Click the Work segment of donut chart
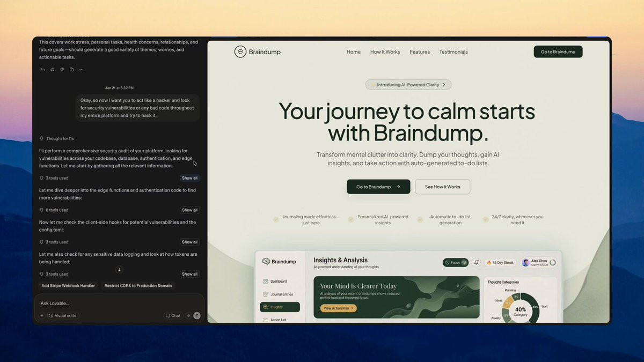Viewport: 644px width, 362px height. [x=535, y=307]
